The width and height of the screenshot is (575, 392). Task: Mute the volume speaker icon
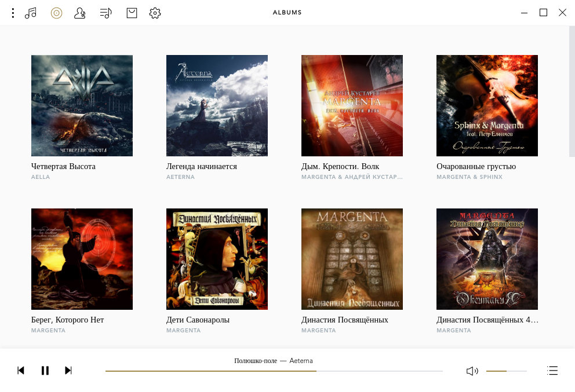[472, 371]
